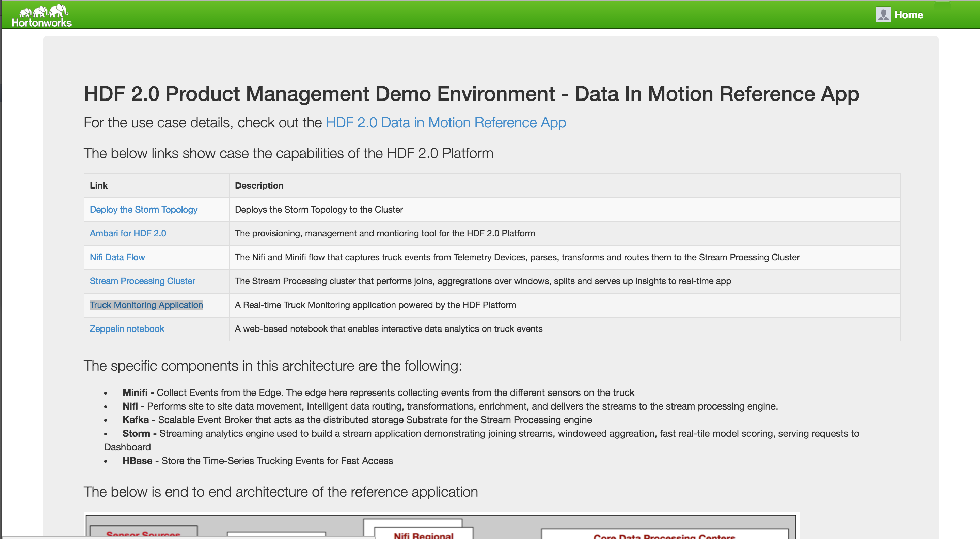Viewport: 980px width, 539px height.
Task: Open the Nifi Data Flow link
Action: pyautogui.click(x=117, y=257)
